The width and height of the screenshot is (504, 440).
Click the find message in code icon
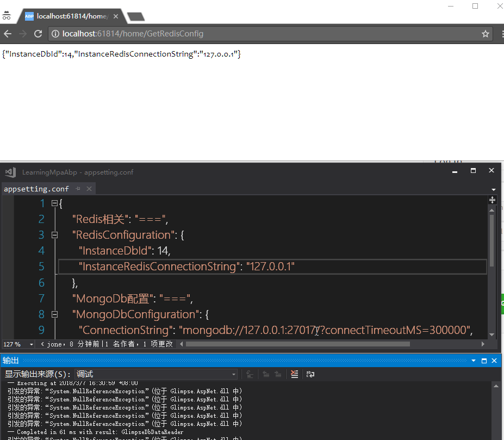pyautogui.click(x=250, y=374)
